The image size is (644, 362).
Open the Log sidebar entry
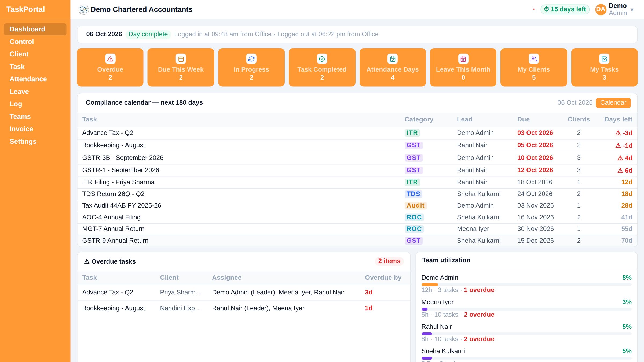click(35, 104)
